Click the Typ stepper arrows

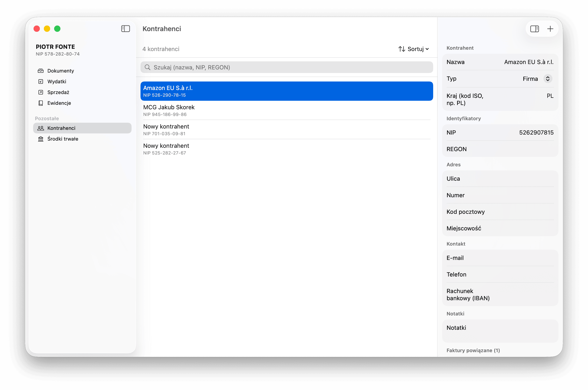click(548, 79)
